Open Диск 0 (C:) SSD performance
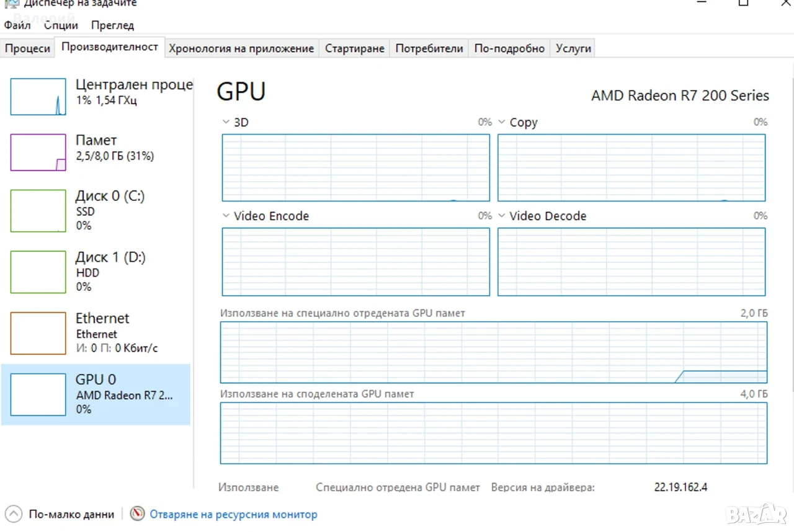This screenshot has height=532, width=794. coord(96,211)
